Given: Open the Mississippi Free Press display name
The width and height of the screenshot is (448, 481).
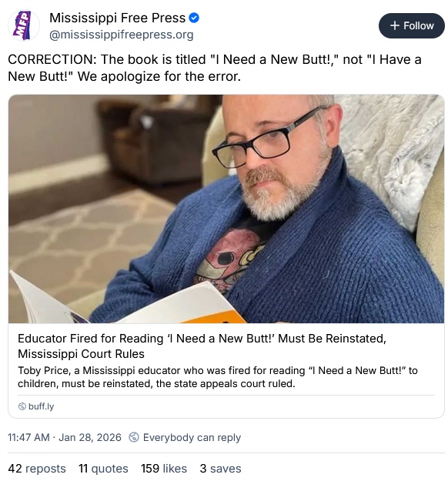Looking at the screenshot, I should click(117, 18).
